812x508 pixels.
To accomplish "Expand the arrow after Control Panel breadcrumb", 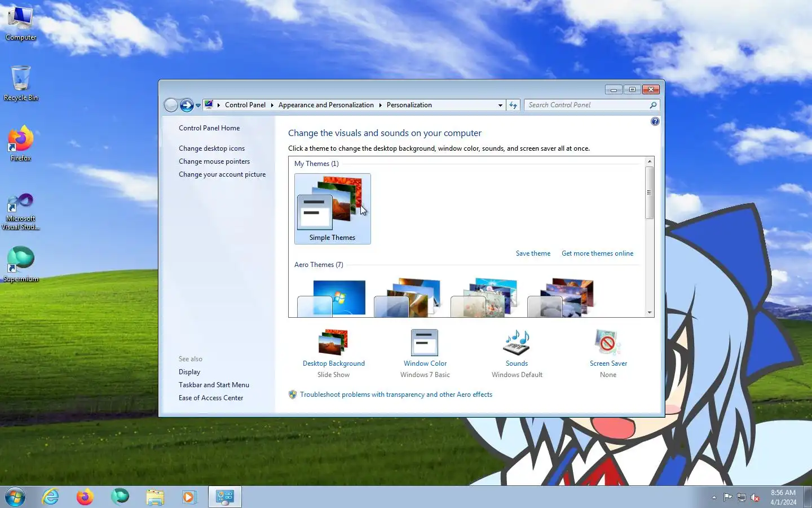I will point(272,105).
